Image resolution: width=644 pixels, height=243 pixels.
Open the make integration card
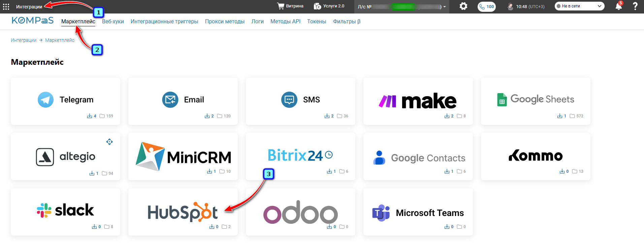pyautogui.click(x=418, y=101)
